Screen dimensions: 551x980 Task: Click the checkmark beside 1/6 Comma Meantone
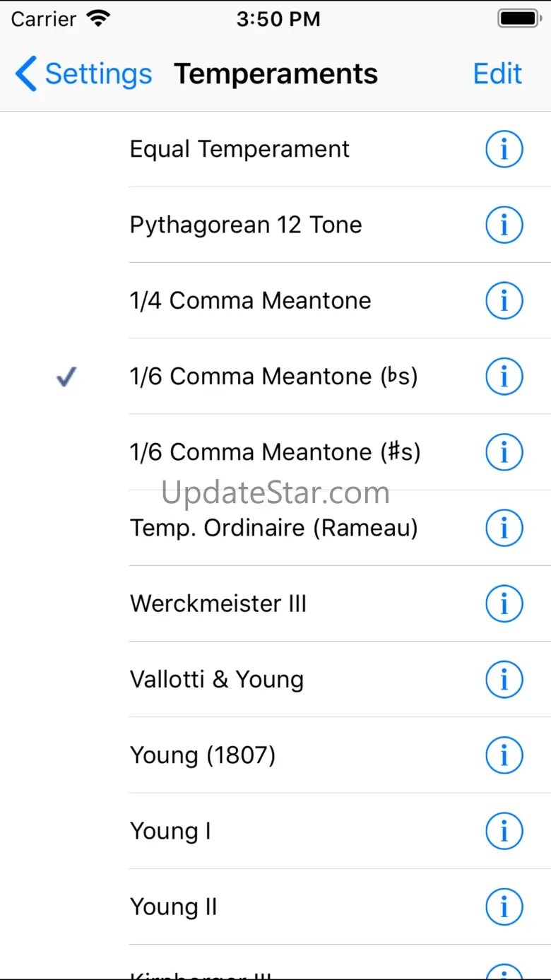click(x=66, y=378)
